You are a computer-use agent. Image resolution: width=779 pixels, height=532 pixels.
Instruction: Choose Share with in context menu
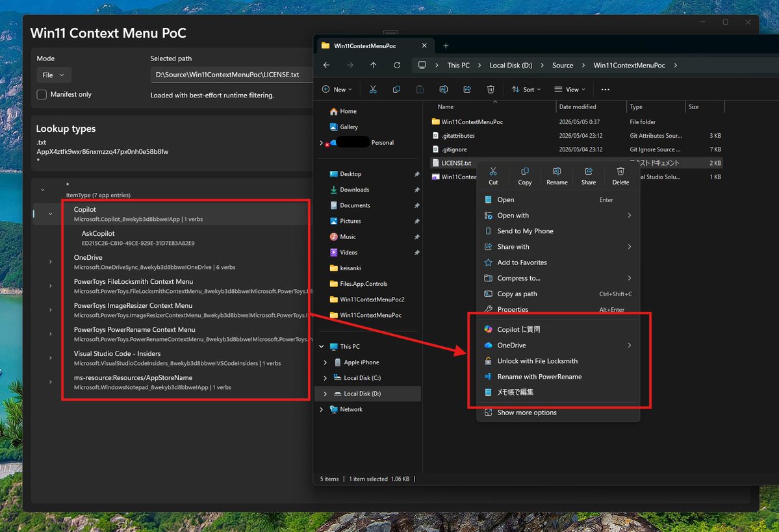click(558, 246)
